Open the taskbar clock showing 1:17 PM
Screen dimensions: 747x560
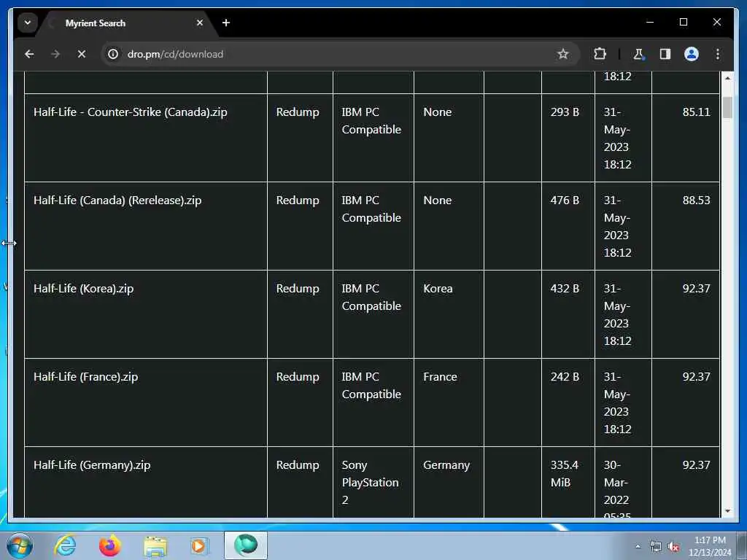[710, 546]
